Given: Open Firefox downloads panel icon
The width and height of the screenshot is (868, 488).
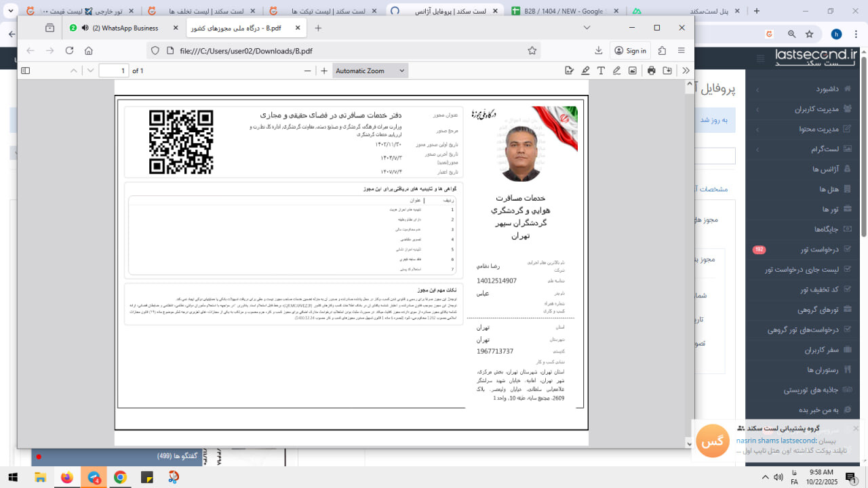Looking at the screenshot, I should point(599,51).
